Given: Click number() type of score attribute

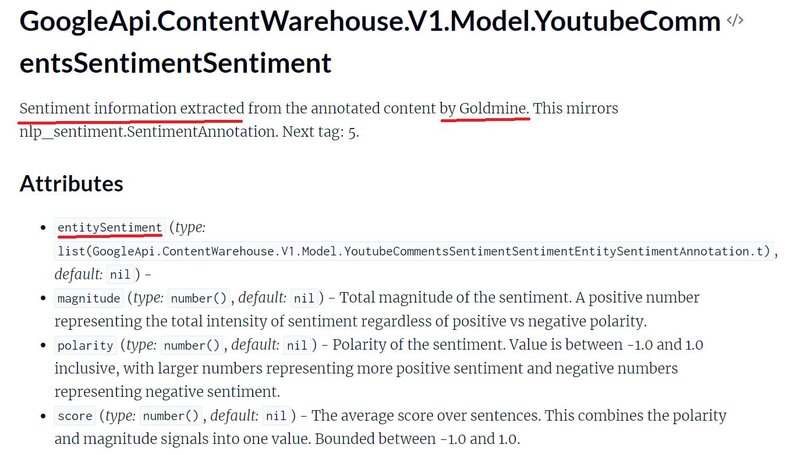Looking at the screenshot, I should (x=171, y=416).
